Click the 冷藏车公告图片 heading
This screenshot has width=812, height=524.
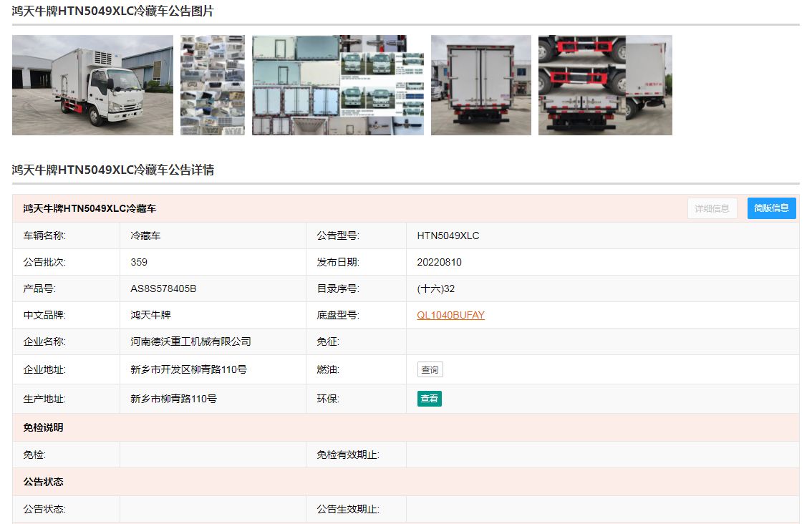112,11
